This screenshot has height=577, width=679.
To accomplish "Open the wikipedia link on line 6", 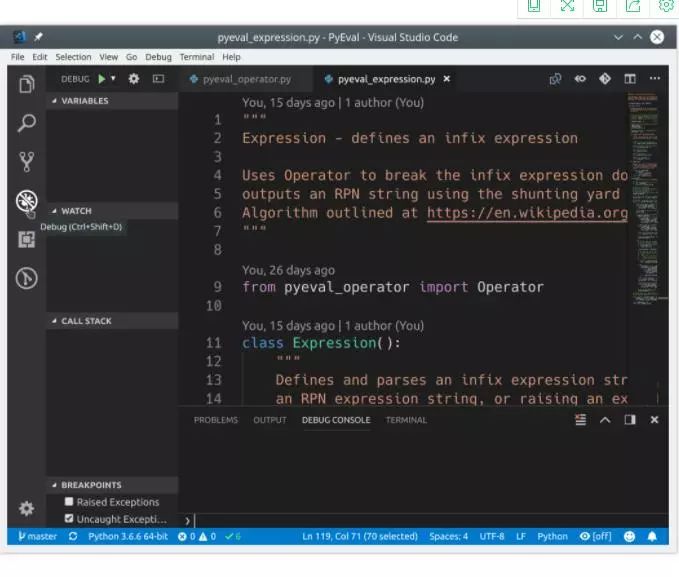I will 527,213.
